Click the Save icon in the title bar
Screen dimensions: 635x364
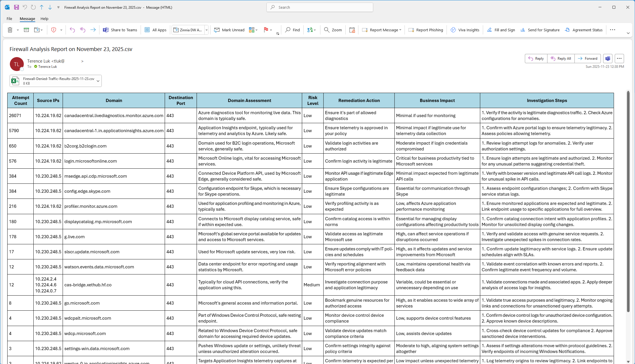click(x=17, y=7)
